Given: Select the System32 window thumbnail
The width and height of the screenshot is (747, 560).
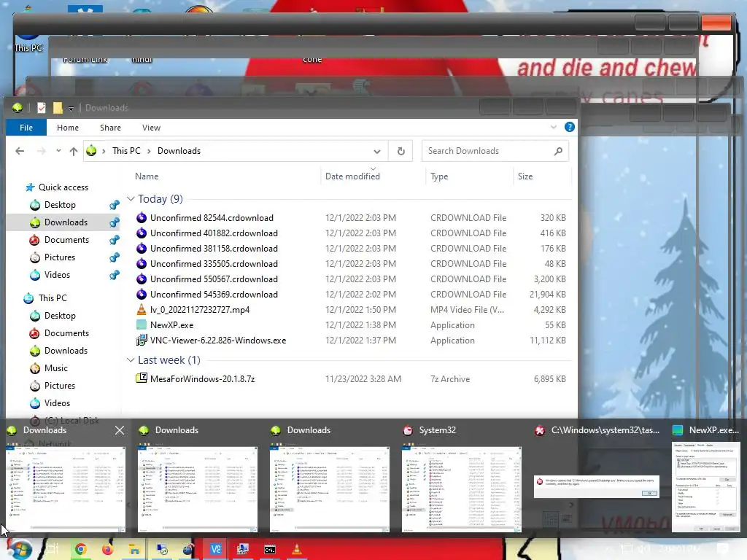Looking at the screenshot, I should 462,489.
